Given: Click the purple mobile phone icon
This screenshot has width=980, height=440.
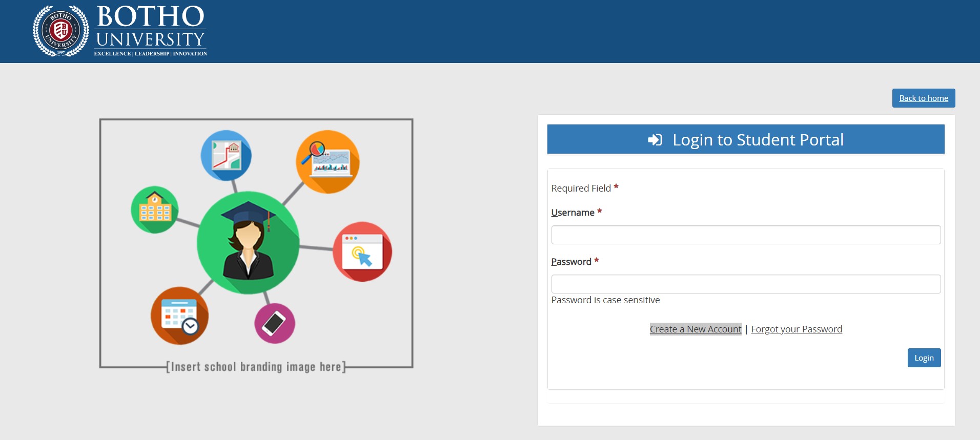Looking at the screenshot, I should [x=275, y=323].
